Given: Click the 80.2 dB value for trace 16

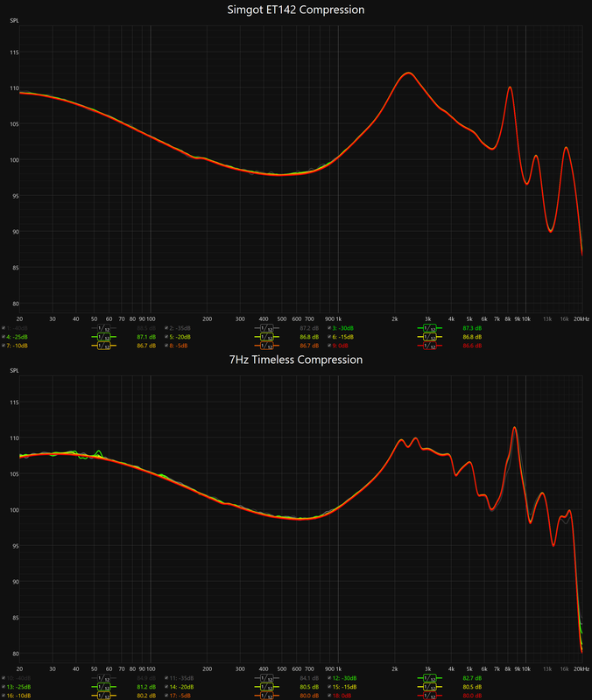Looking at the screenshot, I should click(146, 696).
